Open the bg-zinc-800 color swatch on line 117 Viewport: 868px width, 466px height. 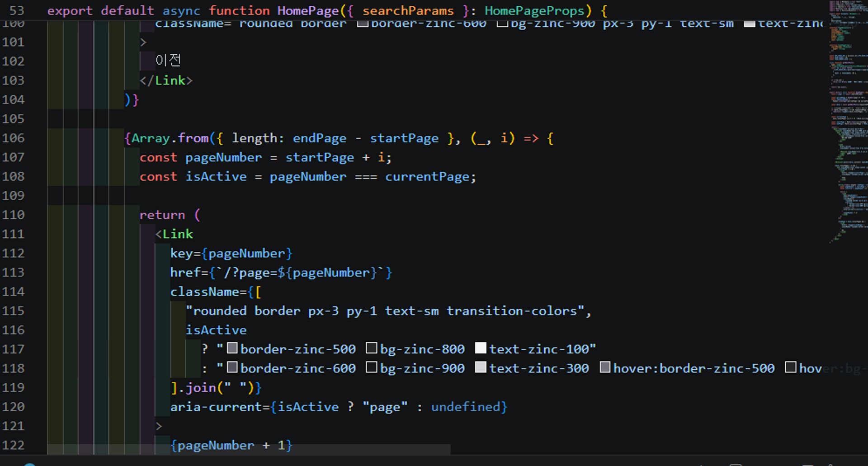(371, 348)
